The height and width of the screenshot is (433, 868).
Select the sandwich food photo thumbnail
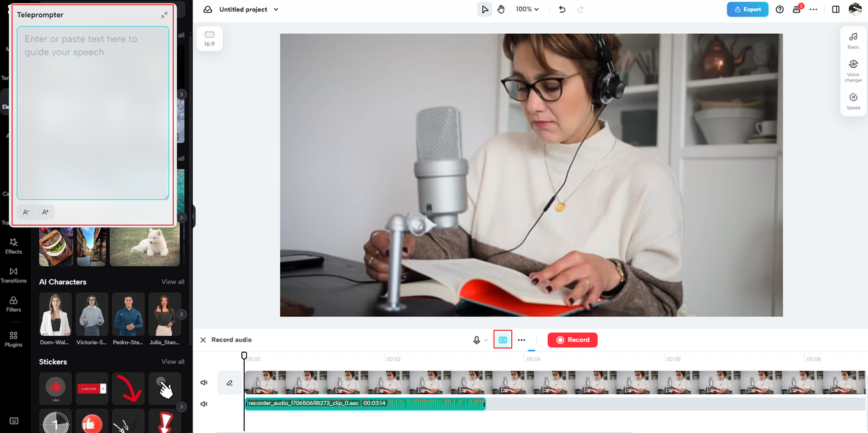pos(56,247)
